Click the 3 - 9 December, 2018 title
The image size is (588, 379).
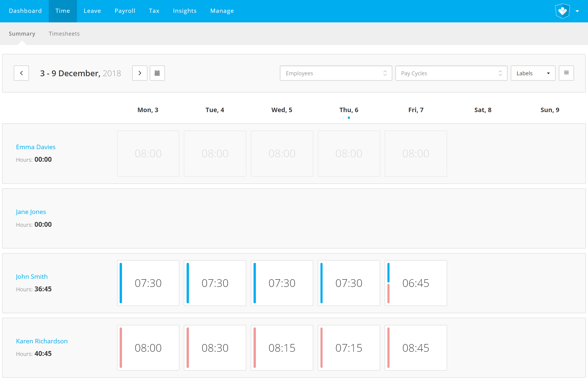pos(80,73)
